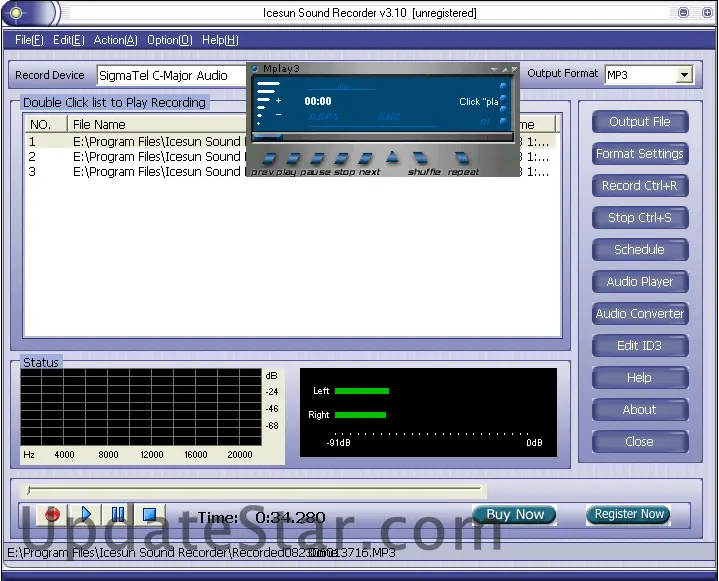Toggle shuffle in Mplay3 player
Screen dimensions: 719x581
pyautogui.click(x=421, y=159)
